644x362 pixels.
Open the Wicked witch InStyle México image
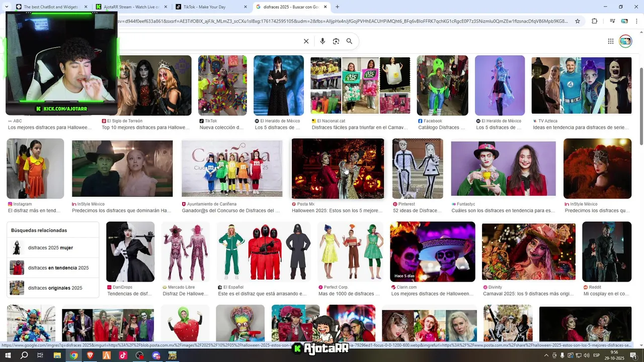pyautogui.click(x=122, y=168)
